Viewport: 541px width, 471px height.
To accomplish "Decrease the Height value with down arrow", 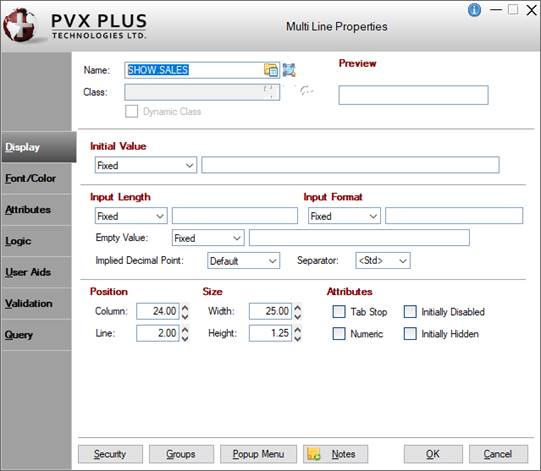I will [298, 338].
